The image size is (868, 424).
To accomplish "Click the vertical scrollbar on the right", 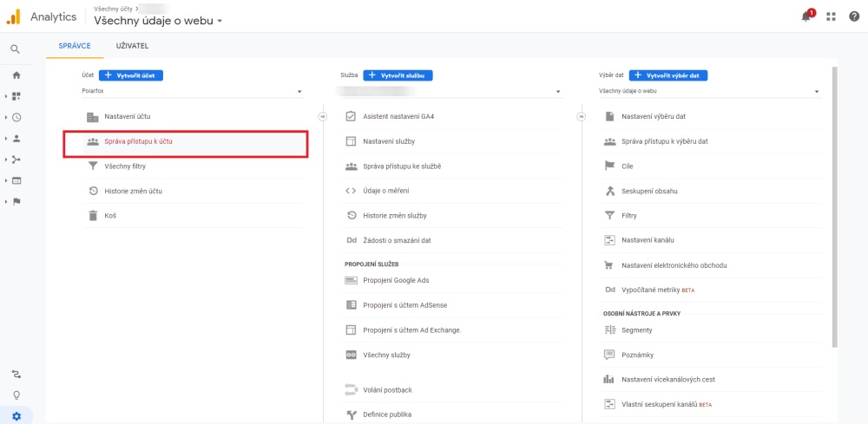I will click(835, 207).
